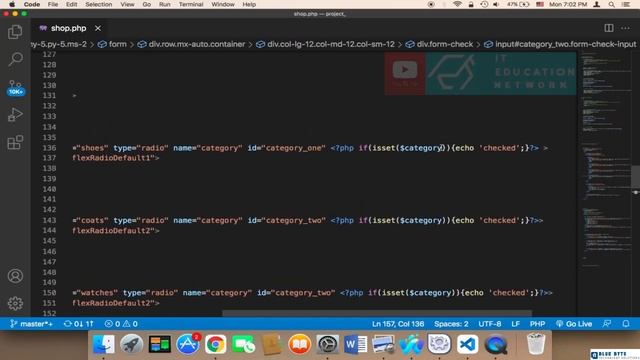
Task: Click line number 150 in gutter
Action: 49,293
